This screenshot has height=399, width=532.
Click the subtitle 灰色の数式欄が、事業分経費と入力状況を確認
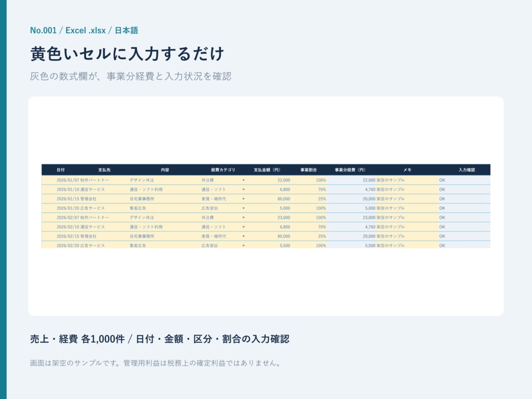click(130, 76)
